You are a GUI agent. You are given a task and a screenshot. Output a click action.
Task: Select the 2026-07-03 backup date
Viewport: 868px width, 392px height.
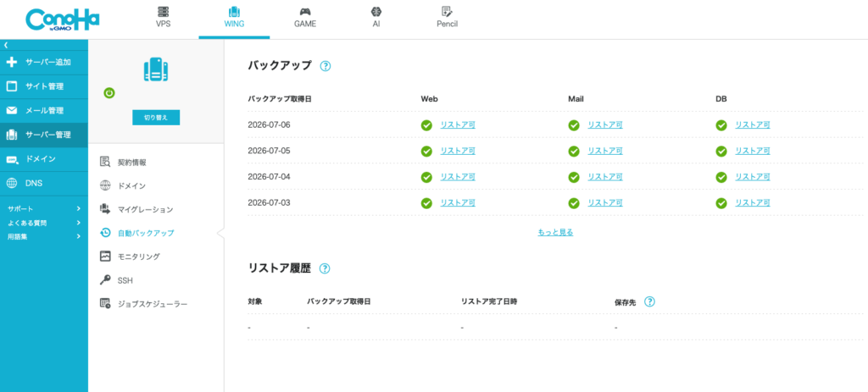(269, 203)
